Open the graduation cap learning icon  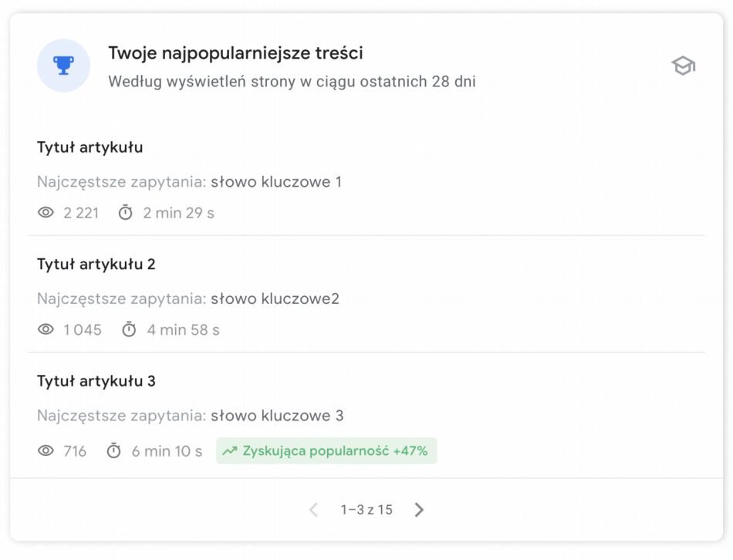point(683,66)
